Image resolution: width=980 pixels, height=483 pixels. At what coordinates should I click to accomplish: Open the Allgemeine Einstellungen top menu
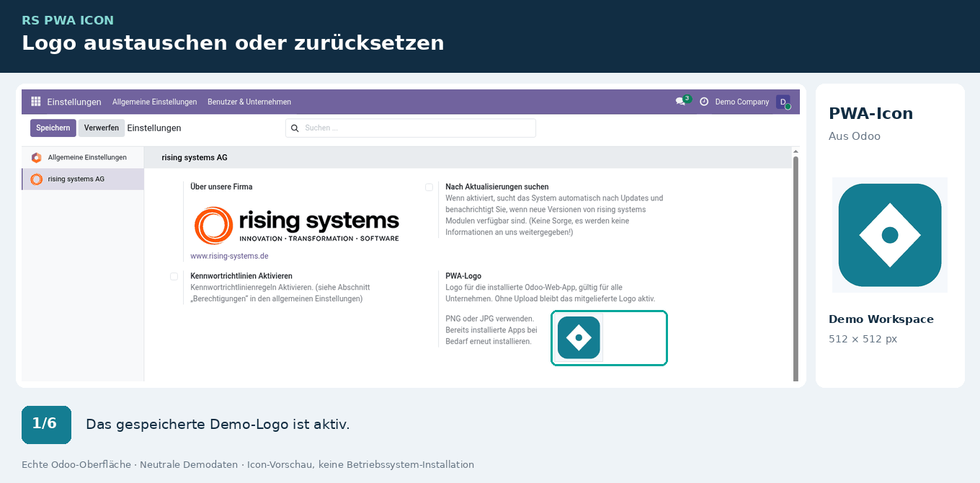pos(155,102)
